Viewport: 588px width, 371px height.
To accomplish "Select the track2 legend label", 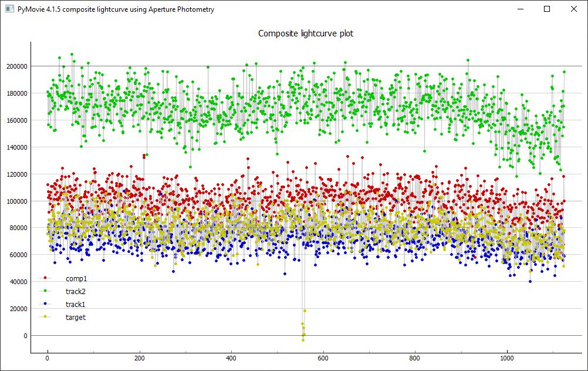I will pos(76,291).
